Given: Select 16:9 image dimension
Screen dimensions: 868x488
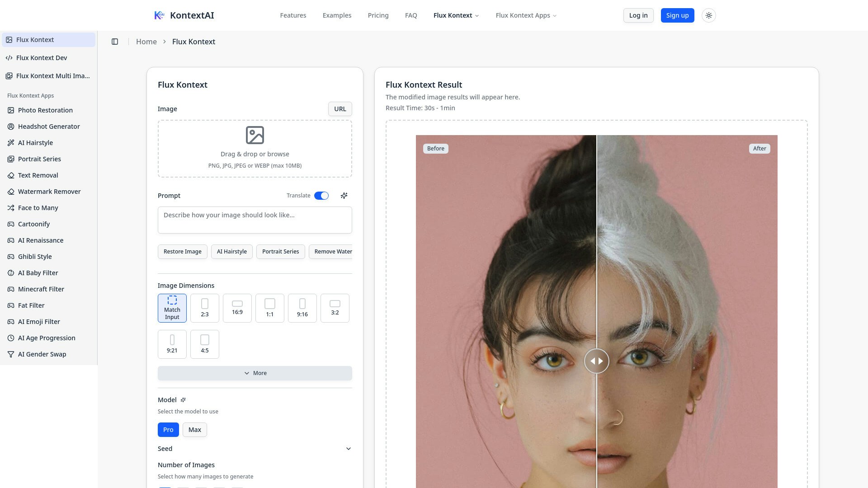Looking at the screenshot, I should 237,308.
